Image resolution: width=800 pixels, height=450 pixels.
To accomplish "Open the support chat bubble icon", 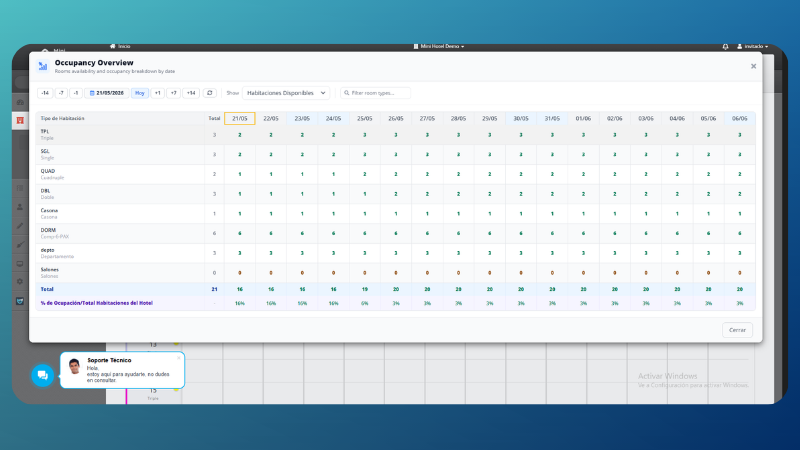I will click(x=42, y=376).
